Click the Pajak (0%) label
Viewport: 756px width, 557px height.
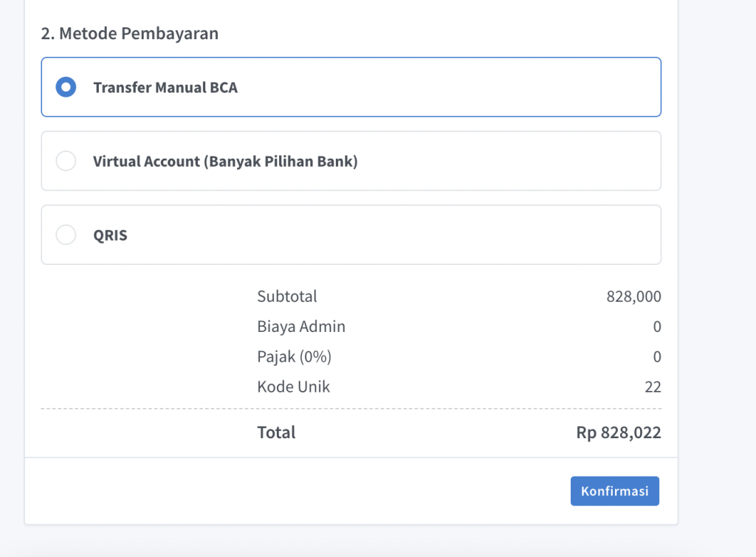pos(294,357)
